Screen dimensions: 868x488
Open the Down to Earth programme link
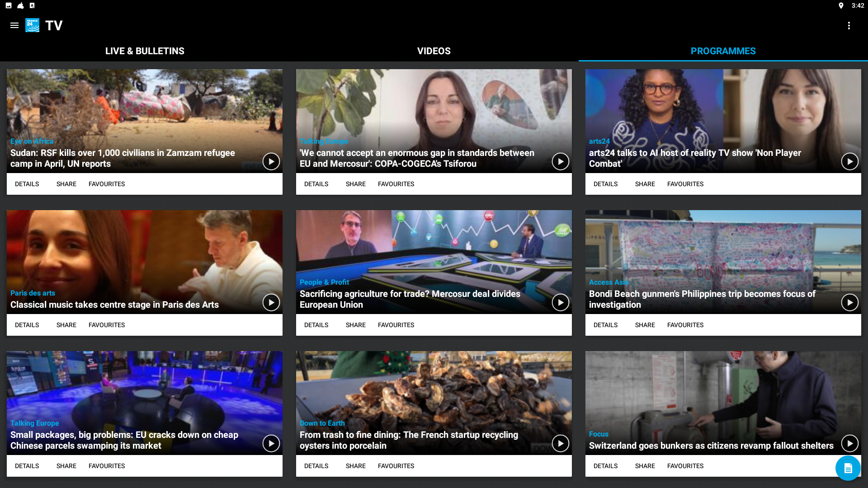coord(322,423)
